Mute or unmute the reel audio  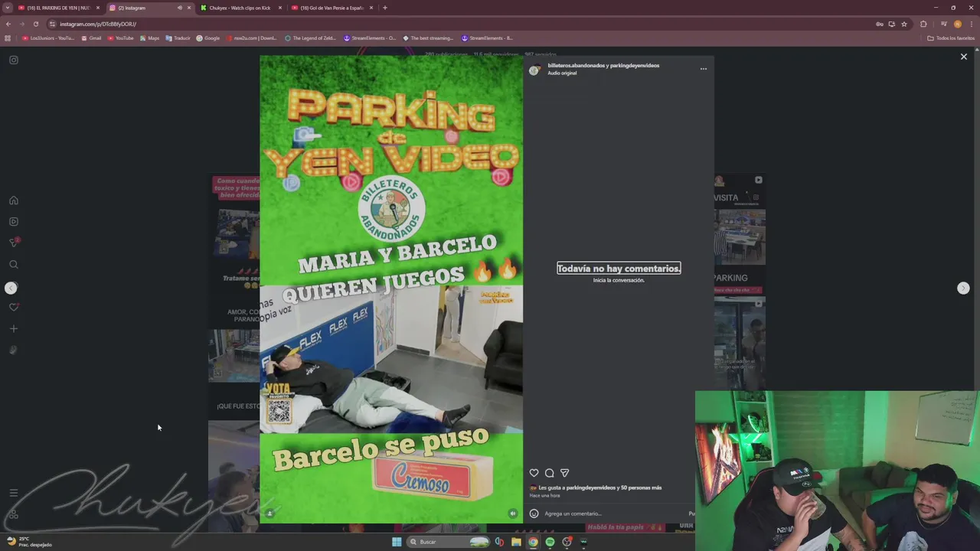tap(513, 514)
